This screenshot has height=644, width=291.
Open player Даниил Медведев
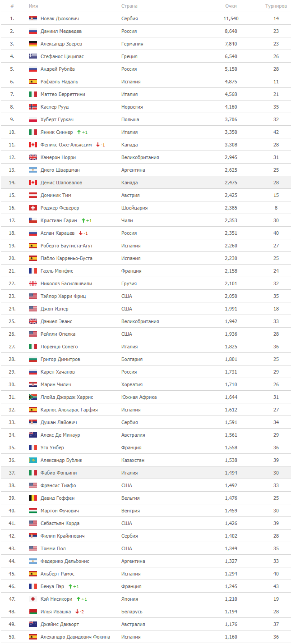(x=61, y=31)
